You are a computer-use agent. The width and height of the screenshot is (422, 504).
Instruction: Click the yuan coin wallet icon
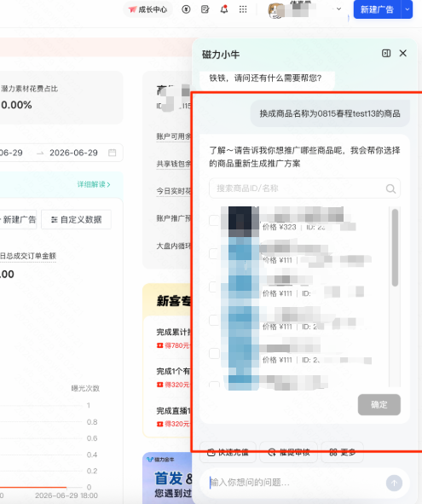[186, 9]
